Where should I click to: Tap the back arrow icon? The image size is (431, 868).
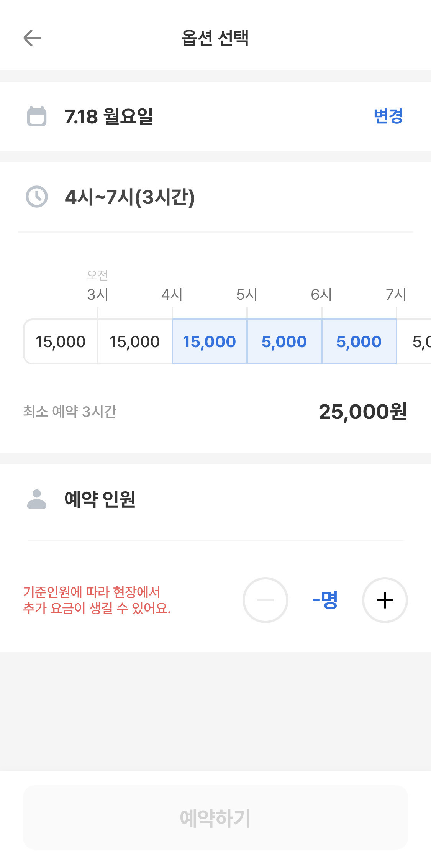click(x=32, y=38)
